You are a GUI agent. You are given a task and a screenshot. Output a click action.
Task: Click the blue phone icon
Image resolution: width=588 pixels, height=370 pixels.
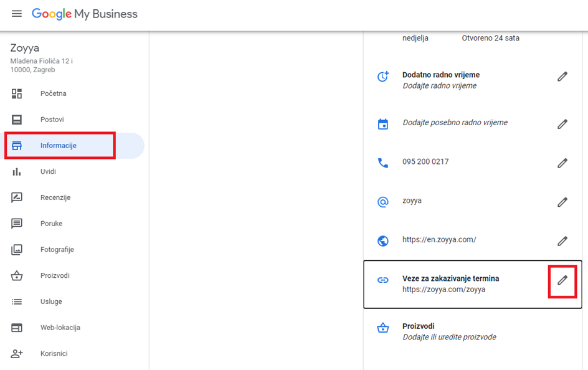pyautogui.click(x=383, y=163)
